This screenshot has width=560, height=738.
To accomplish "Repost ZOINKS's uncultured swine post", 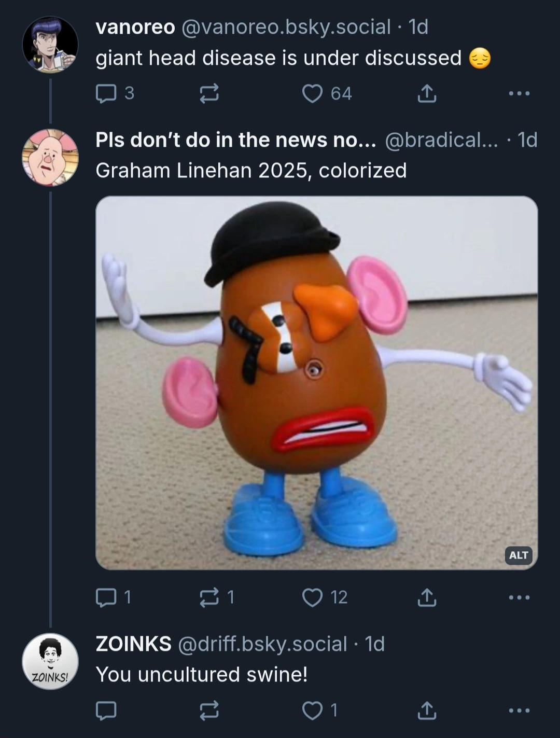I will pos(209,711).
